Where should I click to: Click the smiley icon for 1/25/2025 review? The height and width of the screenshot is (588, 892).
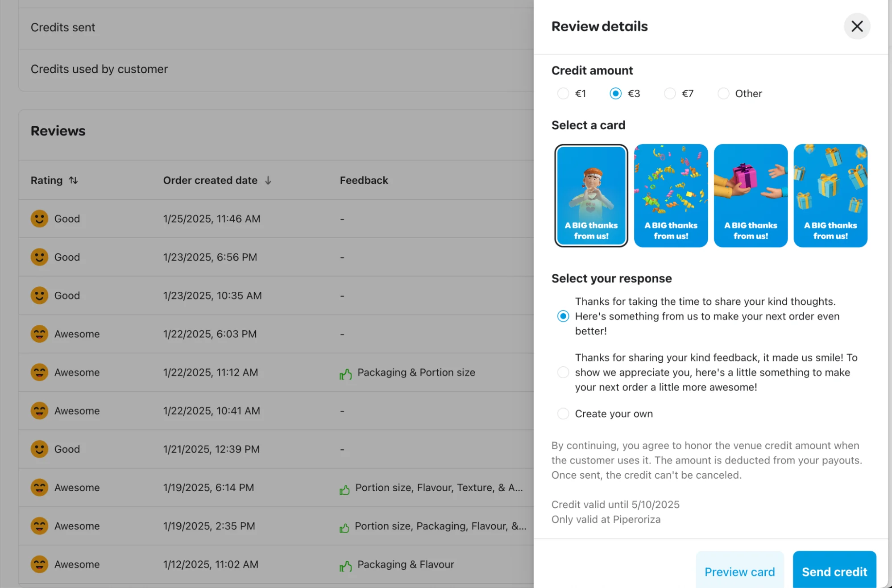pos(39,219)
